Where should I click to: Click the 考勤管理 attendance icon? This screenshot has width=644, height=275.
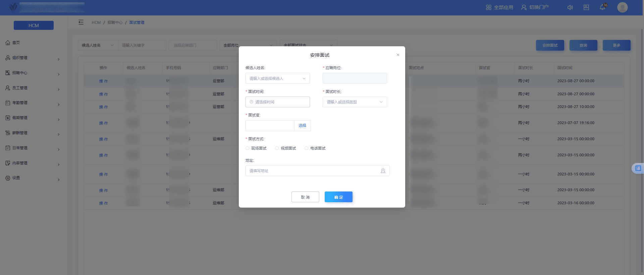point(8,103)
